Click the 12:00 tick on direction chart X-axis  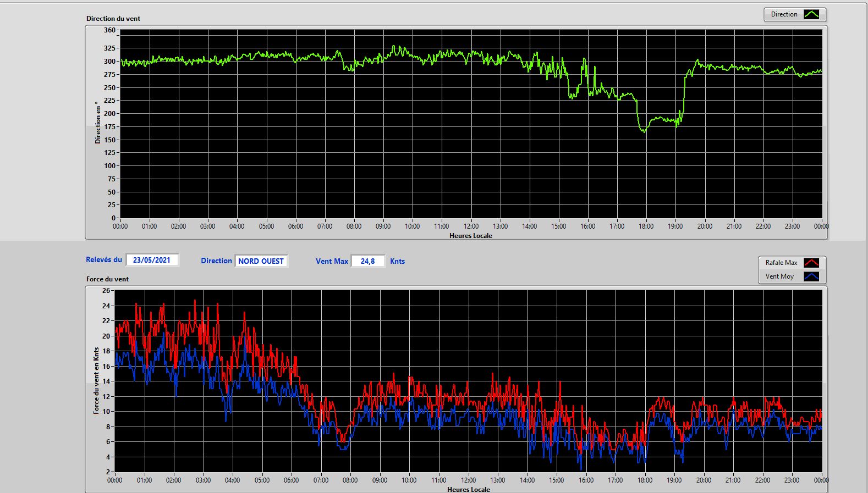point(471,226)
